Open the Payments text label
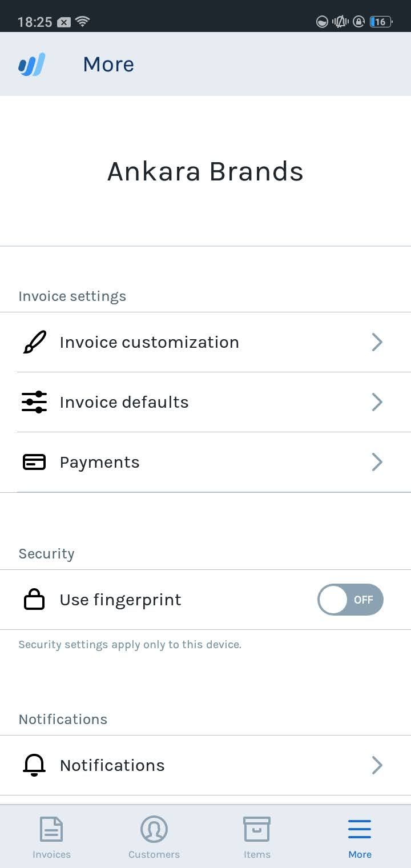The height and width of the screenshot is (868, 411). coord(99,462)
